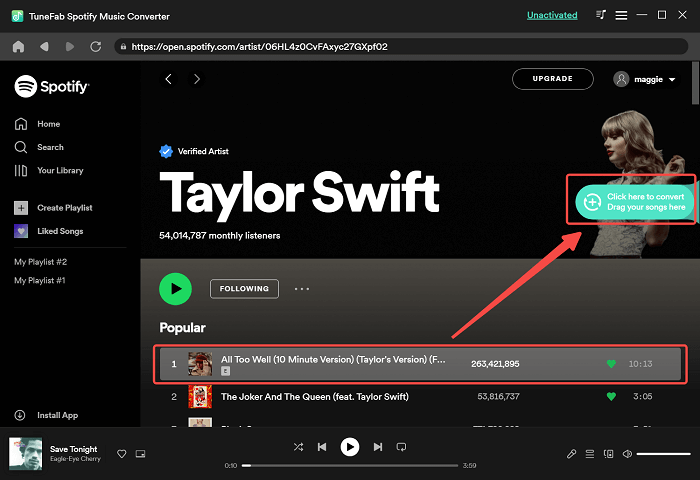The image size is (700, 480).
Task: Toggle shuffle playback
Action: [298, 446]
